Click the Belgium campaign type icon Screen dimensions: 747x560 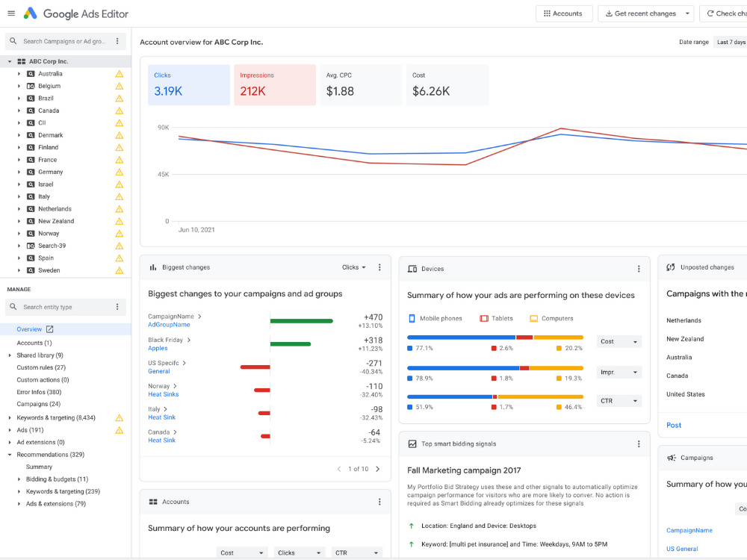click(x=31, y=86)
